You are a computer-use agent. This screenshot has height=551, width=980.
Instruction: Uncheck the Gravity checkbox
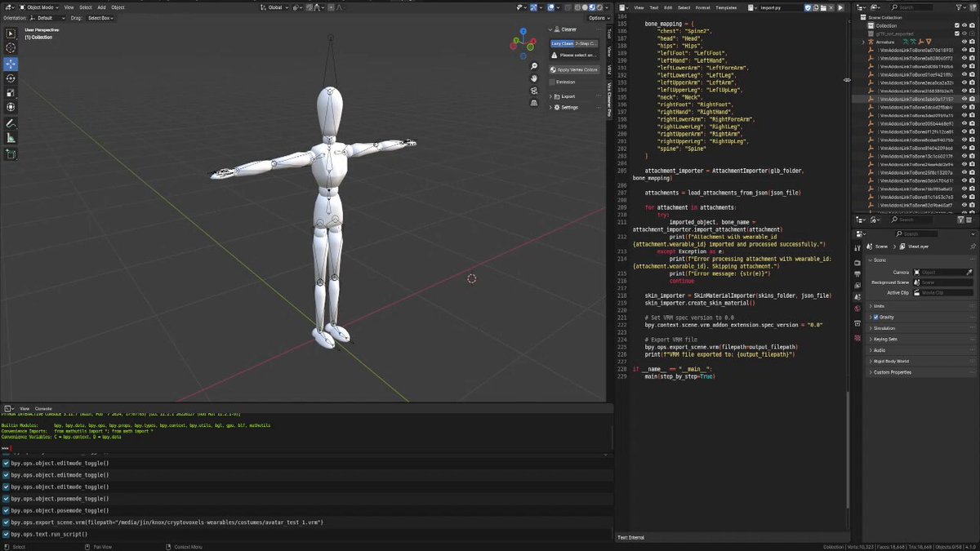tap(876, 317)
